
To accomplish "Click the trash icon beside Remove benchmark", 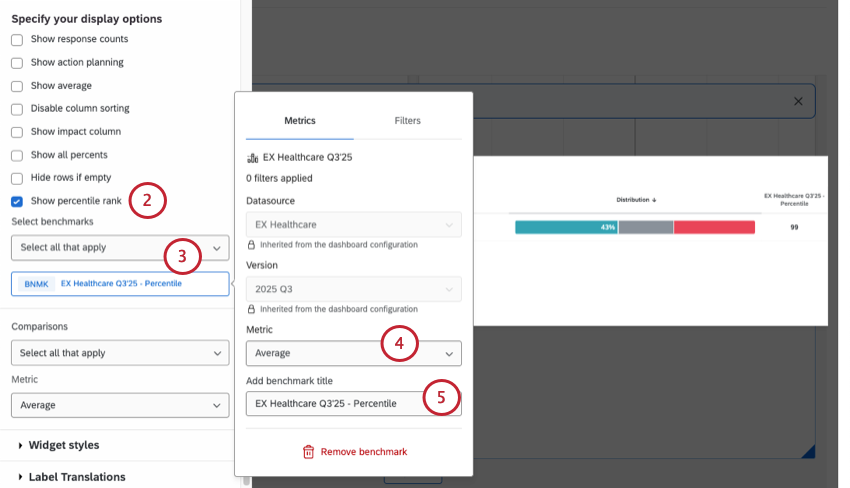I will pos(308,452).
